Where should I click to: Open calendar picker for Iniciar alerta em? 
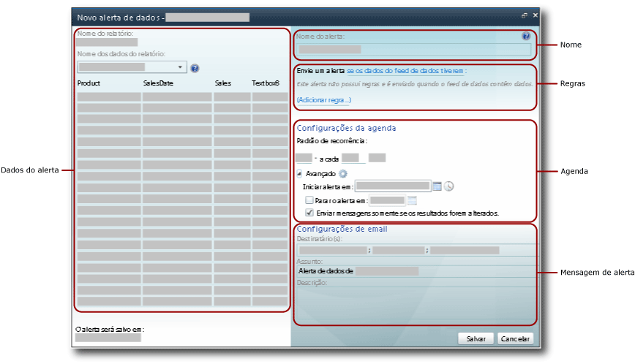click(437, 186)
